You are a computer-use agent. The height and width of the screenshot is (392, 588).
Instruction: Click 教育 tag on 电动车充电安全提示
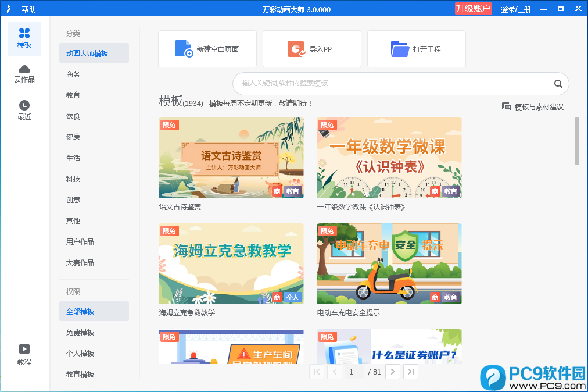450,297
